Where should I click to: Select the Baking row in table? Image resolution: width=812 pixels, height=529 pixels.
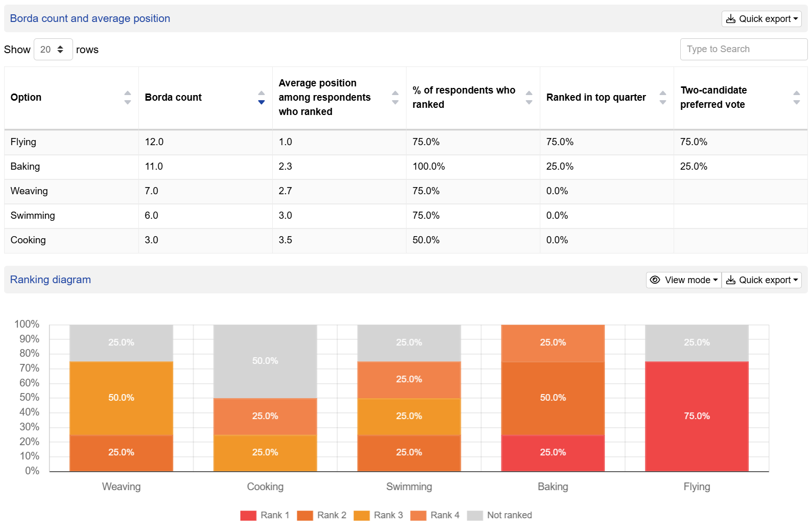(x=25, y=167)
